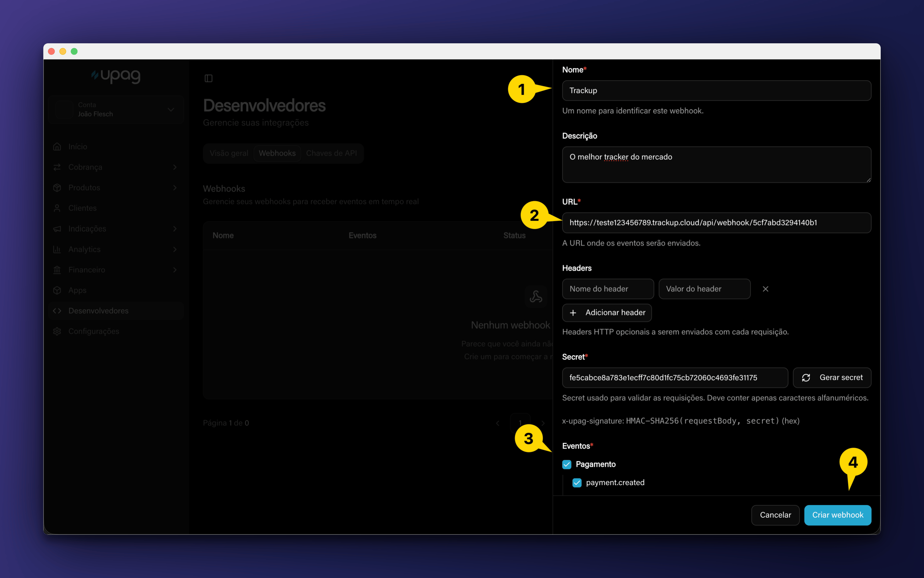This screenshot has width=924, height=578.
Task: Go to previous page arrow in pagination
Action: click(497, 423)
